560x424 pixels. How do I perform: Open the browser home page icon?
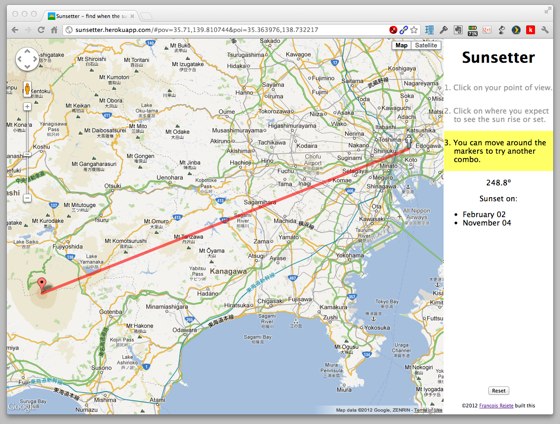click(x=54, y=30)
